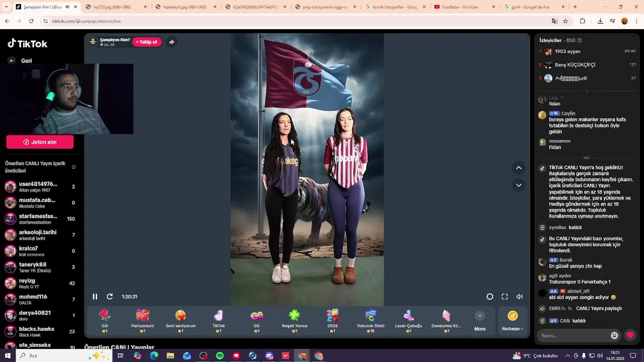Viewport: 644px width, 362px height.
Task: Open mustafa.ceb... live channel
Action: 40,203
